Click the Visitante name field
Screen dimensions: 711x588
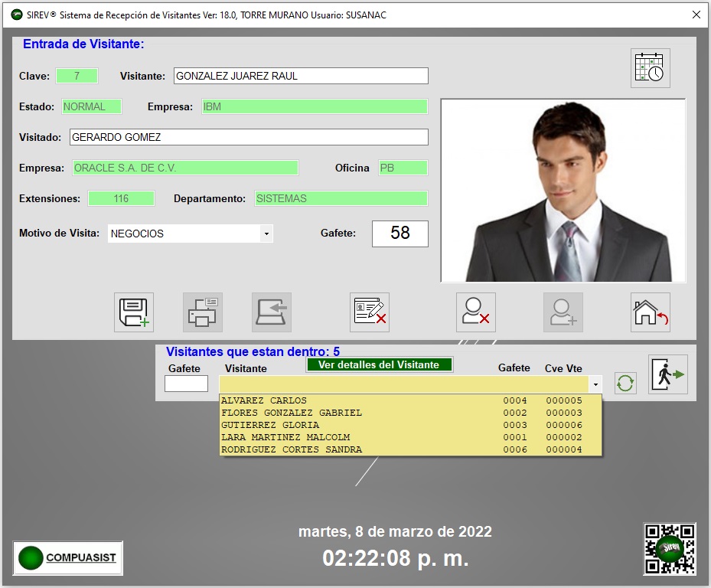click(301, 76)
